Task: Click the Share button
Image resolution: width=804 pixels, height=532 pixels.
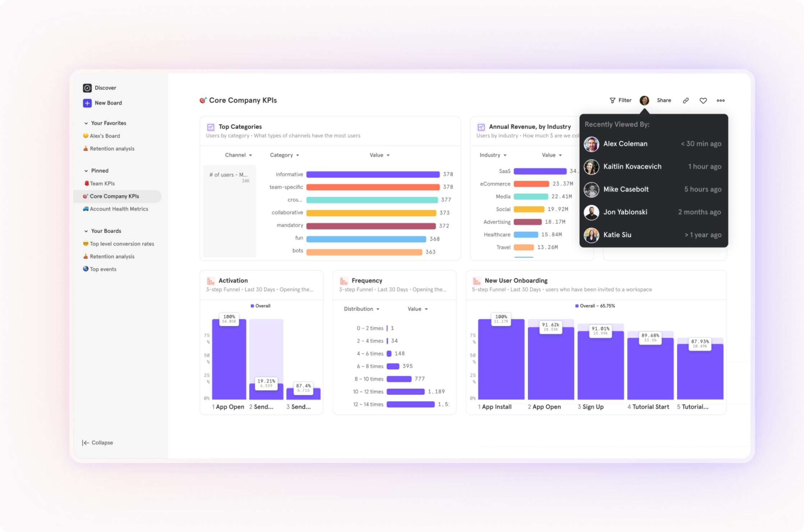Action: coord(663,101)
